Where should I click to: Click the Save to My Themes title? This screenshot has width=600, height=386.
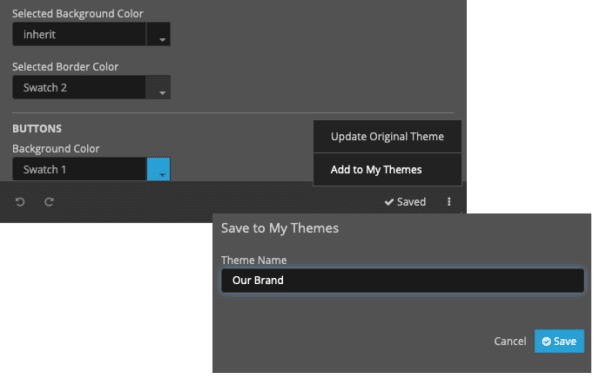(280, 228)
